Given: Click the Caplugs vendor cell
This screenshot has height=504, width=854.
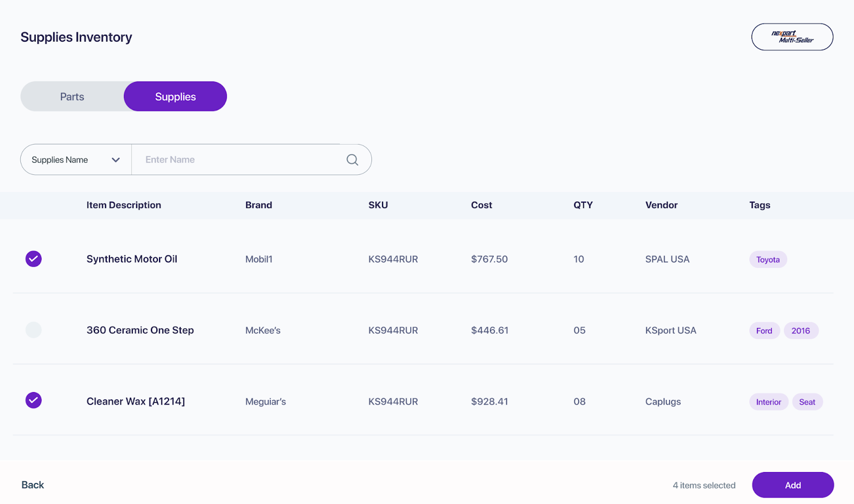Looking at the screenshot, I should click(x=663, y=402).
